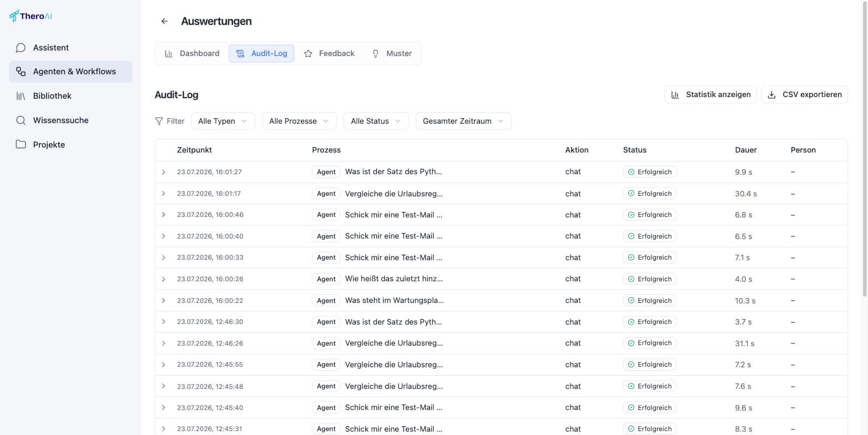Expand the log row at 16:00:40
The height and width of the screenshot is (435, 868).
coord(164,236)
